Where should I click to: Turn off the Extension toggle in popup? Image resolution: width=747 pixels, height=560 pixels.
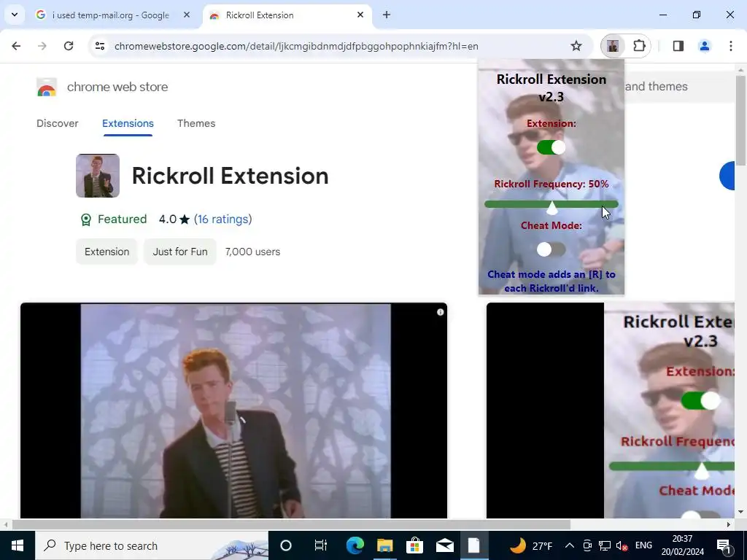551,147
